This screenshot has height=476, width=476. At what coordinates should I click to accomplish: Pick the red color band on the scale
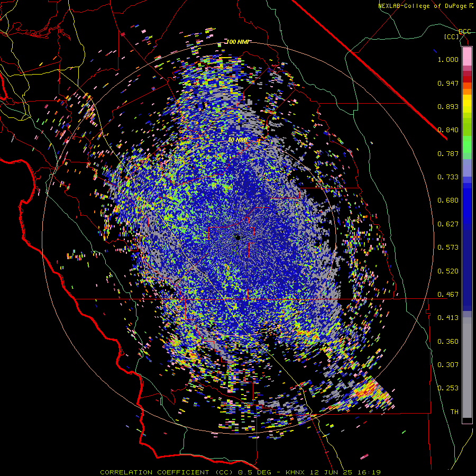[x=467, y=79]
